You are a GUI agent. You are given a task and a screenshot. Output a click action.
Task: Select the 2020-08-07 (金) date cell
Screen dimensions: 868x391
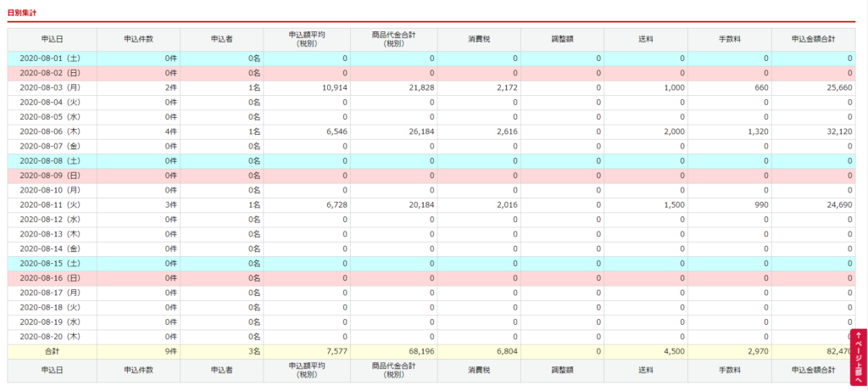(x=52, y=146)
